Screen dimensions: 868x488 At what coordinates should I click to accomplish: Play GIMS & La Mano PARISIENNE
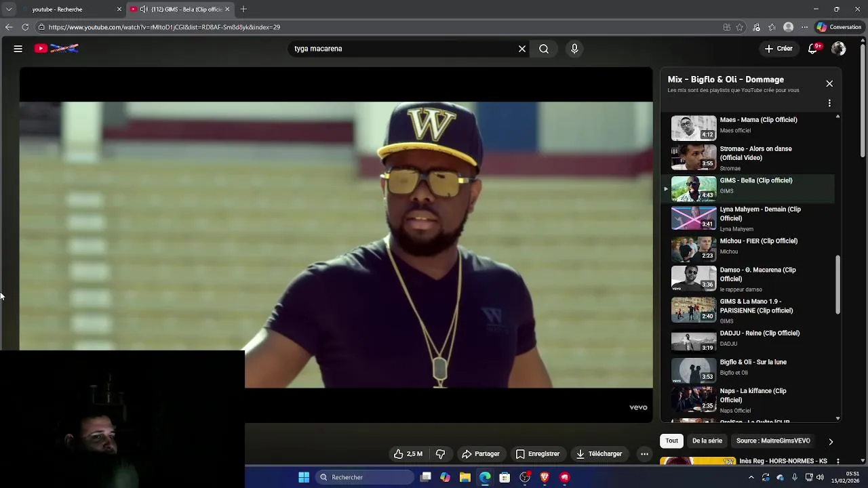point(749,310)
